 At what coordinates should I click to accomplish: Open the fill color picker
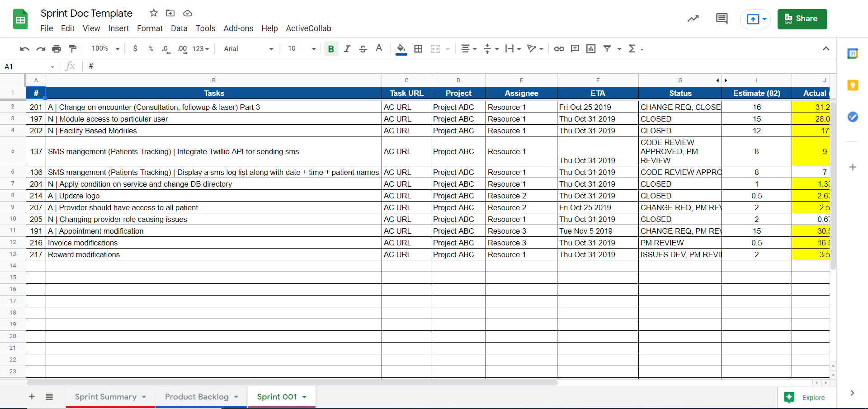(401, 49)
